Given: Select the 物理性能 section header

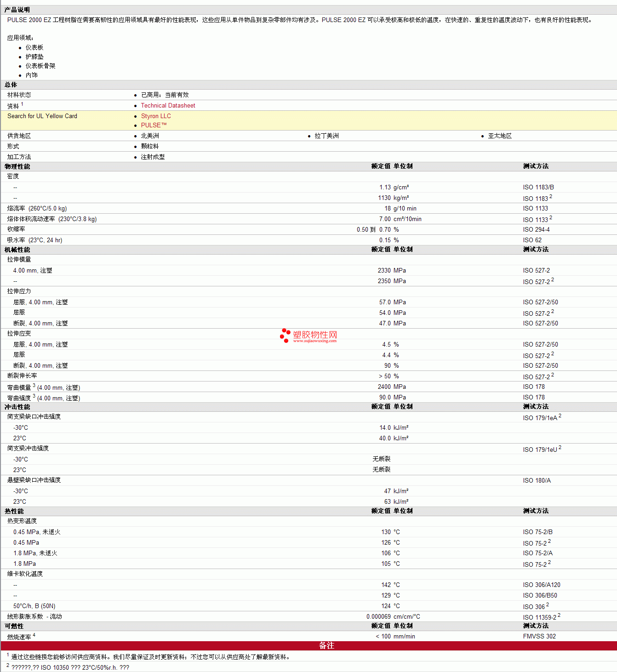Looking at the screenshot, I should (x=17, y=166).
